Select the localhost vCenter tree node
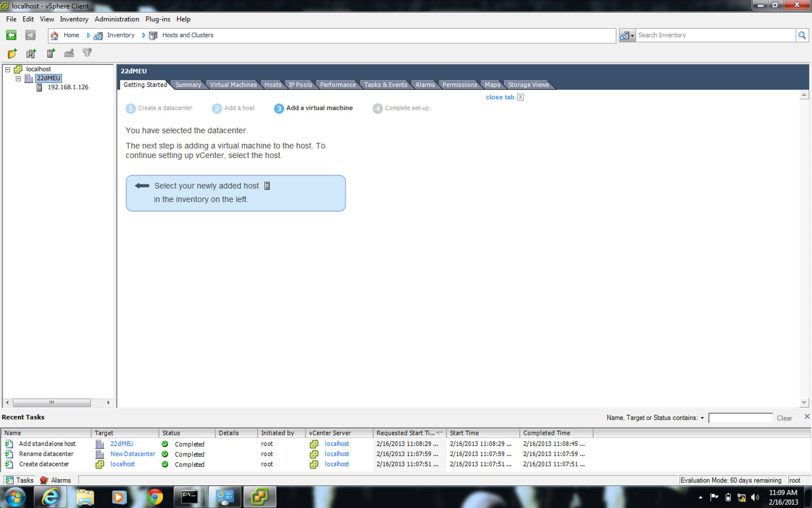The image size is (812, 508). pos(38,69)
